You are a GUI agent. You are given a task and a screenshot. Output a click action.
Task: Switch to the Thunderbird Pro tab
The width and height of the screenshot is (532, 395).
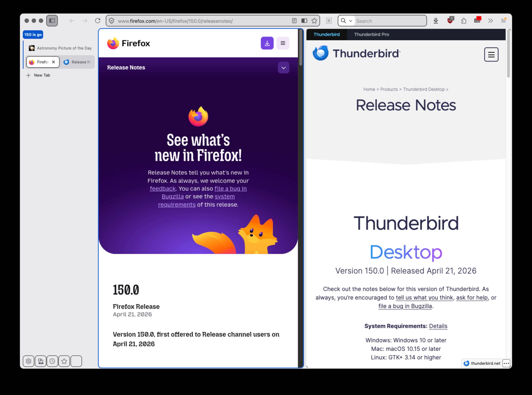click(371, 34)
